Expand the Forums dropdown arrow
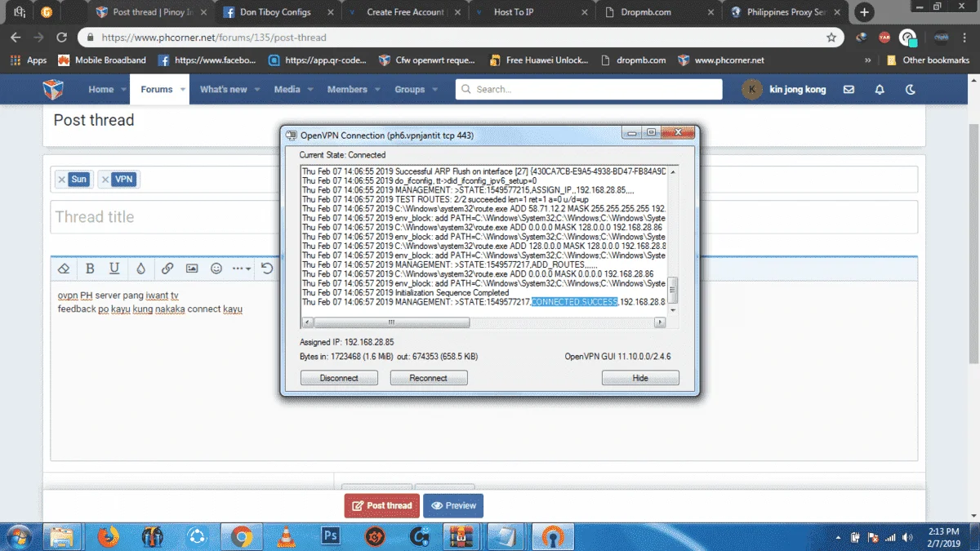Image resolution: width=980 pixels, height=551 pixels. click(x=183, y=90)
